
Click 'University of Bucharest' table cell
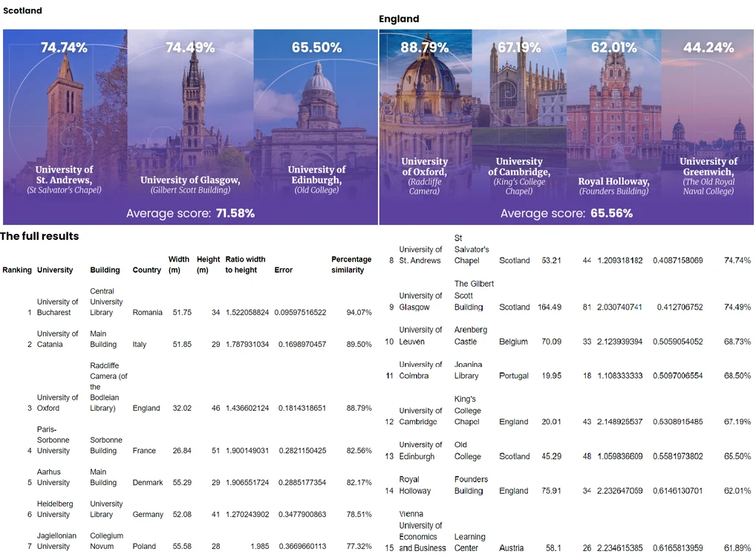coord(57,307)
